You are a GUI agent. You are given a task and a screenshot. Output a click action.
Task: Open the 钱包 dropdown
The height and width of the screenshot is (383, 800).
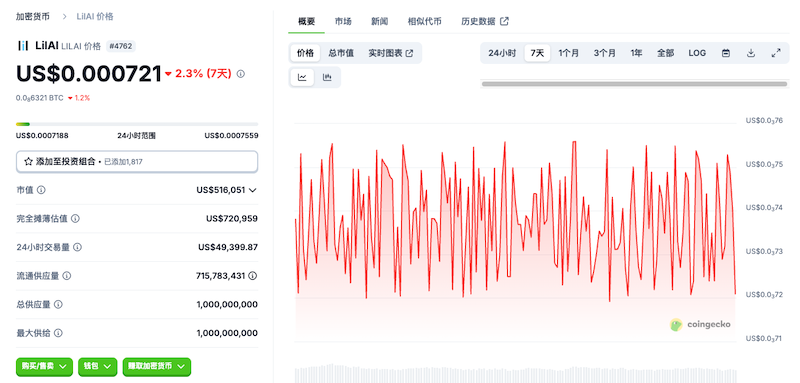pyautogui.click(x=97, y=367)
